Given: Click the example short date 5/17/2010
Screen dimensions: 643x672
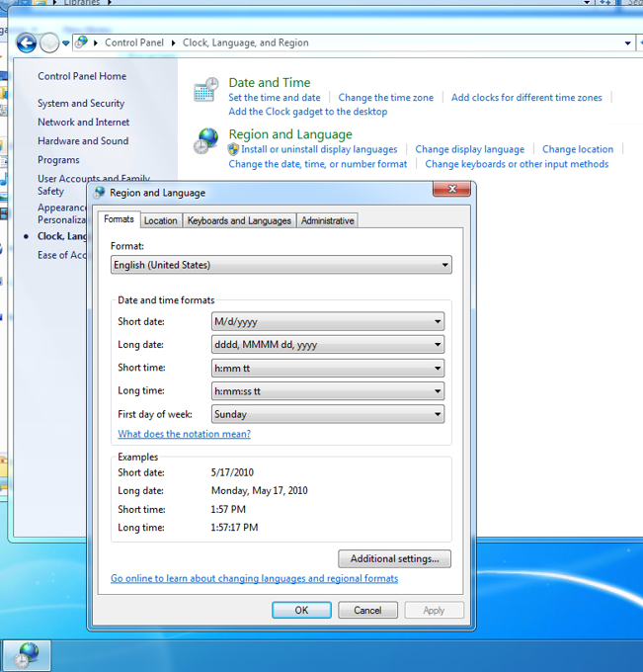Looking at the screenshot, I should click(232, 472).
